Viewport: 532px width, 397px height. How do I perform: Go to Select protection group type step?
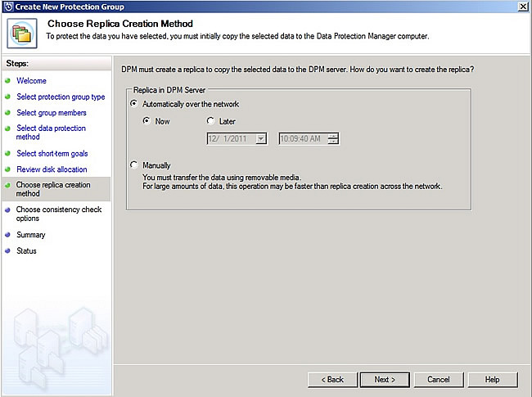coord(61,97)
